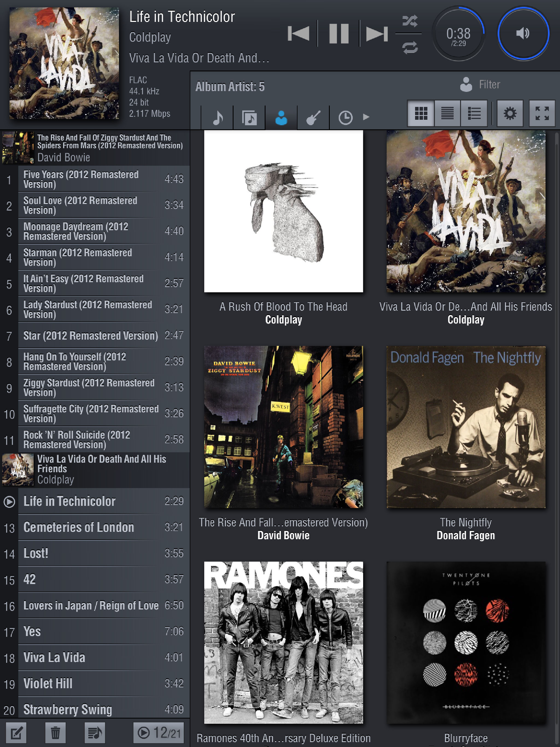Open Viva La Vida album cover in grid

click(x=466, y=211)
